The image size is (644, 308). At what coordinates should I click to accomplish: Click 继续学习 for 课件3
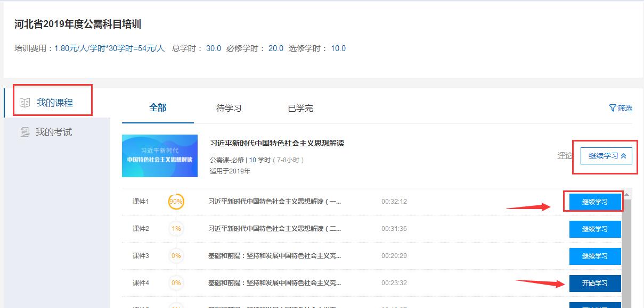click(x=595, y=256)
